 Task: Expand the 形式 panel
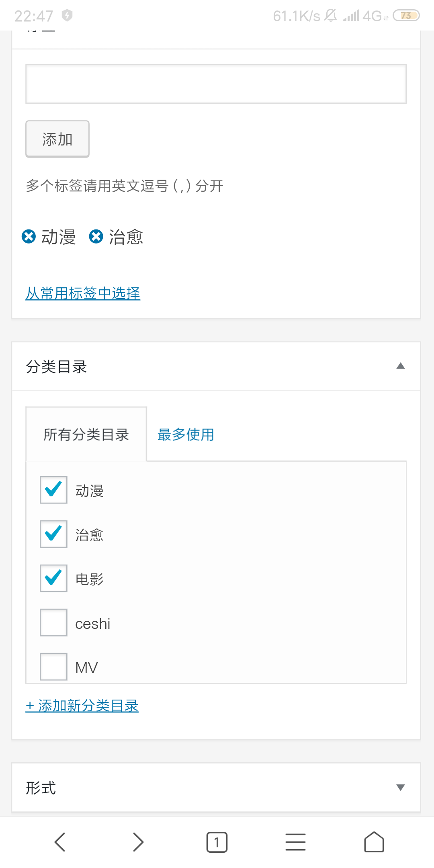coord(400,788)
